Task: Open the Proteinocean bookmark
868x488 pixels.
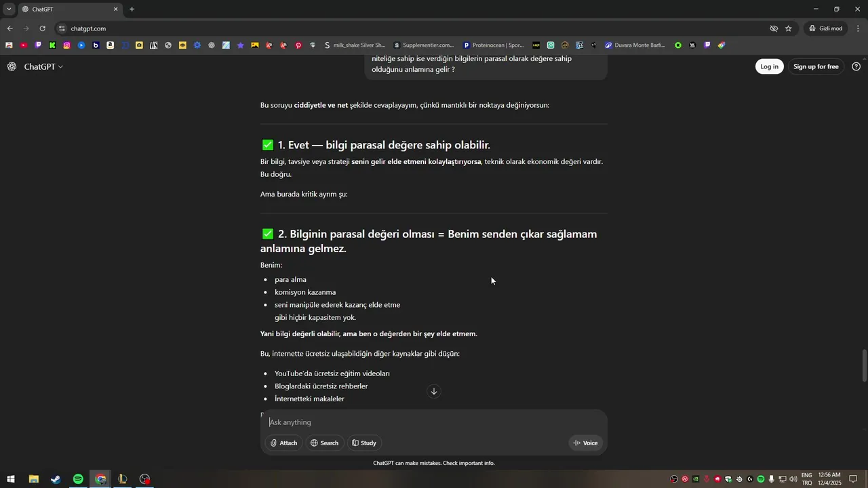Action: (494, 45)
